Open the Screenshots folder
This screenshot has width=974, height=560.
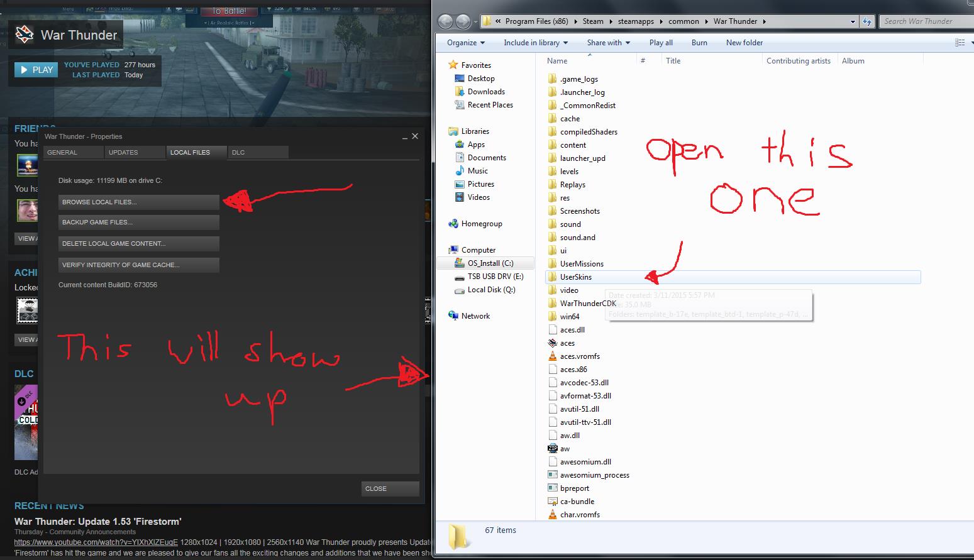pos(580,211)
